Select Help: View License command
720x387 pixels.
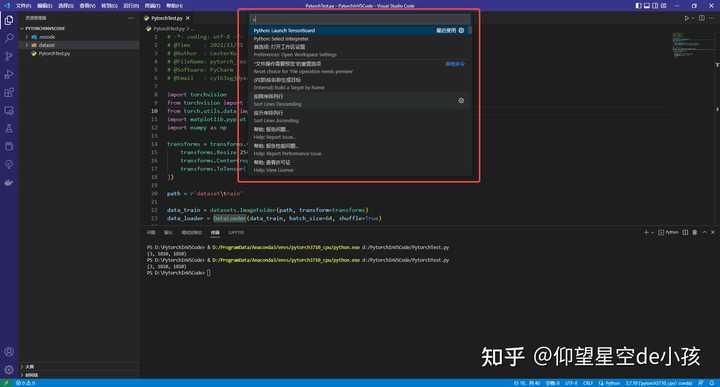click(x=360, y=166)
